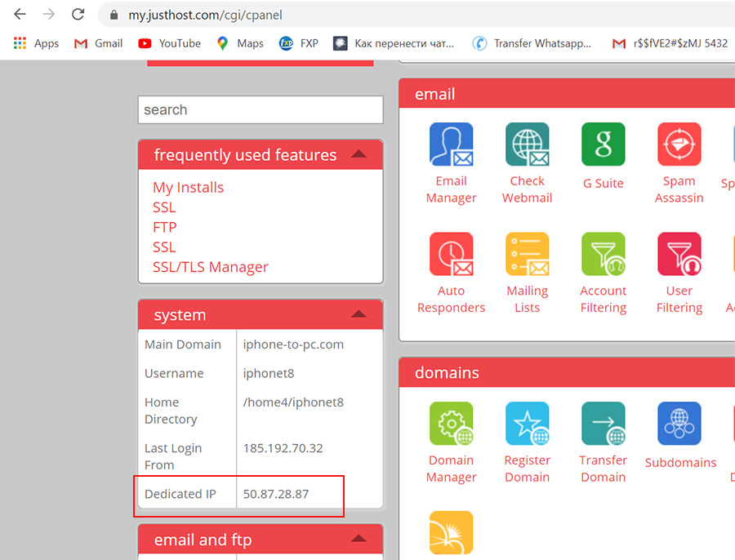Open the Maps bookmark
735x560 pixels.
240,43
